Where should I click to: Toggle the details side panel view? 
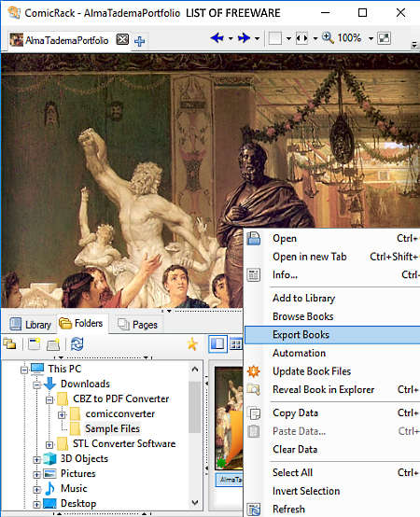click(x=217, y=344)
